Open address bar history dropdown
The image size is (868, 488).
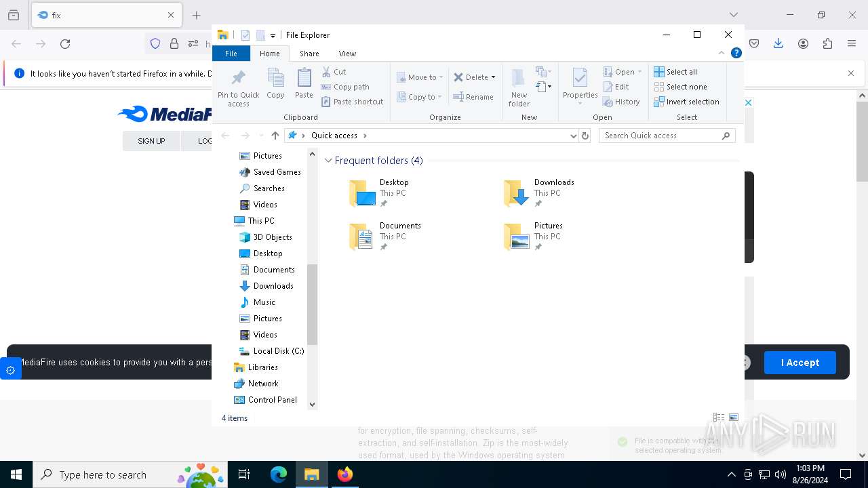click(x=574, y=136)
